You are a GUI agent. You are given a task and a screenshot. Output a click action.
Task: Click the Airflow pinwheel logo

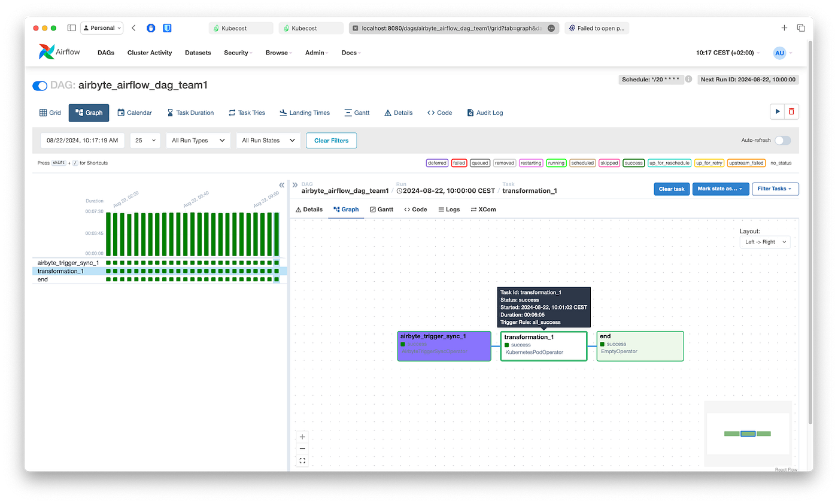47,52
